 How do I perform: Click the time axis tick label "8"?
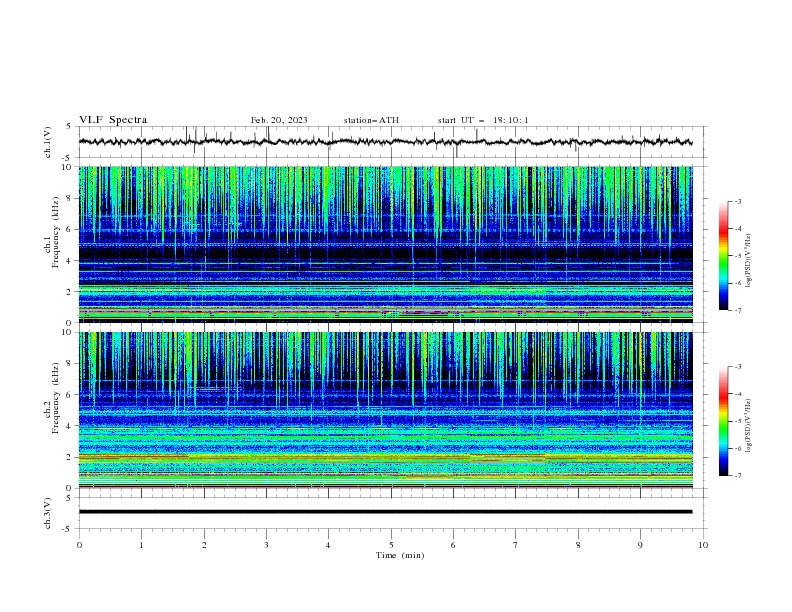[578, 545]
